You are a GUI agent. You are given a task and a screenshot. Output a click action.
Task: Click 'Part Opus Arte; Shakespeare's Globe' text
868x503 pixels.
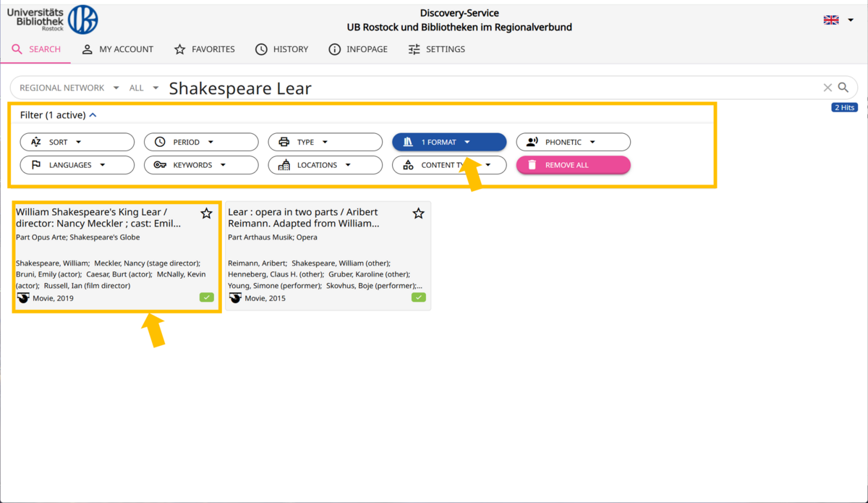[x=78, y=237]
